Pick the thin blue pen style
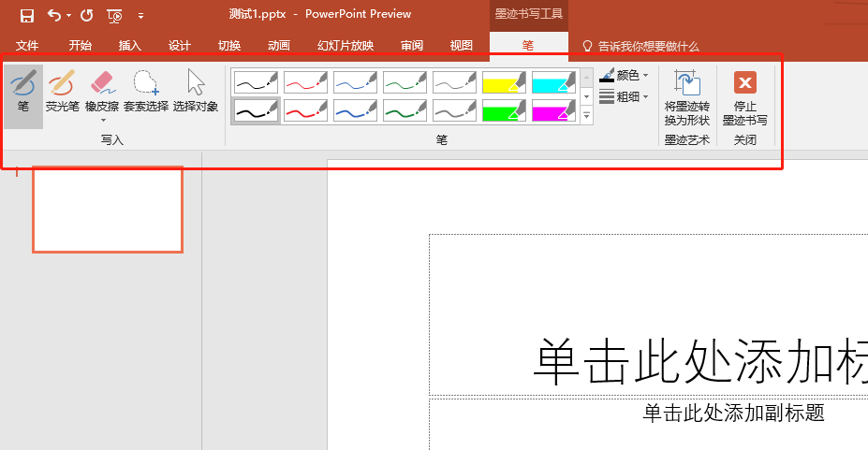The image size is (868, 450). coord(356,82)
